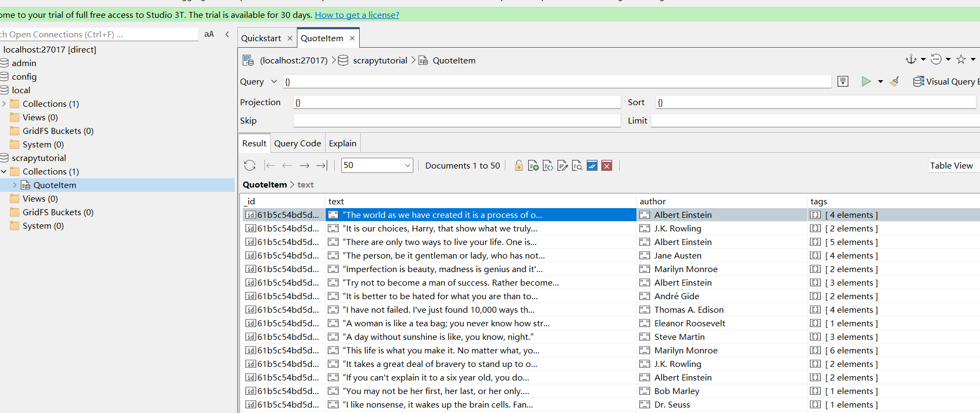Click the Projection input field
This screenshot has width=980, height=413.
(x=457, y=102)
